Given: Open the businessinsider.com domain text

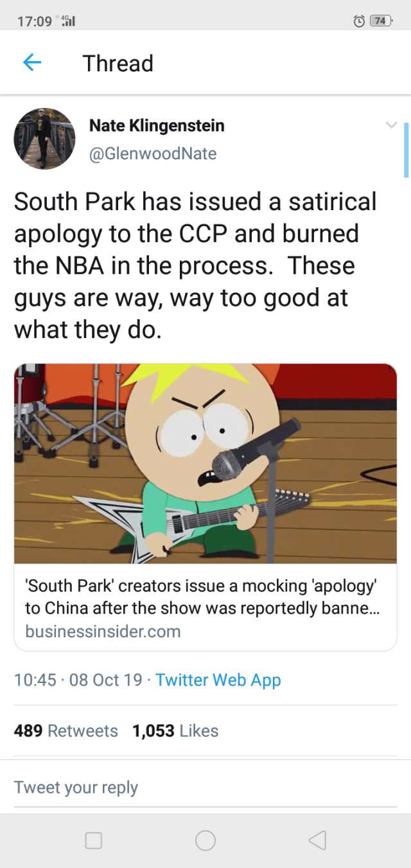Looking at the screenshot, I should (103, 631).
